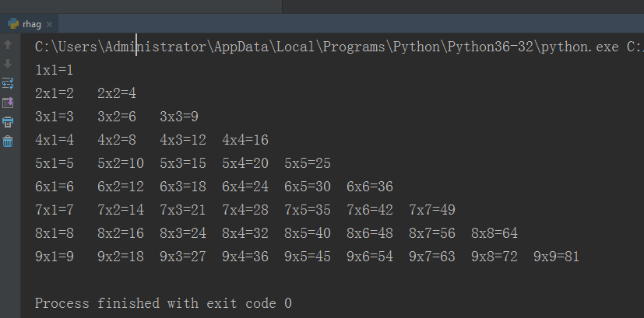Click scroll to end of output icon
This screenshot has height=318, width=644.
tap(8, 103)
